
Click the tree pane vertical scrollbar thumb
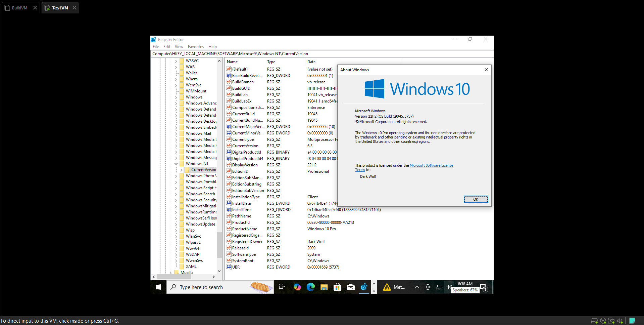pos(219,245)
